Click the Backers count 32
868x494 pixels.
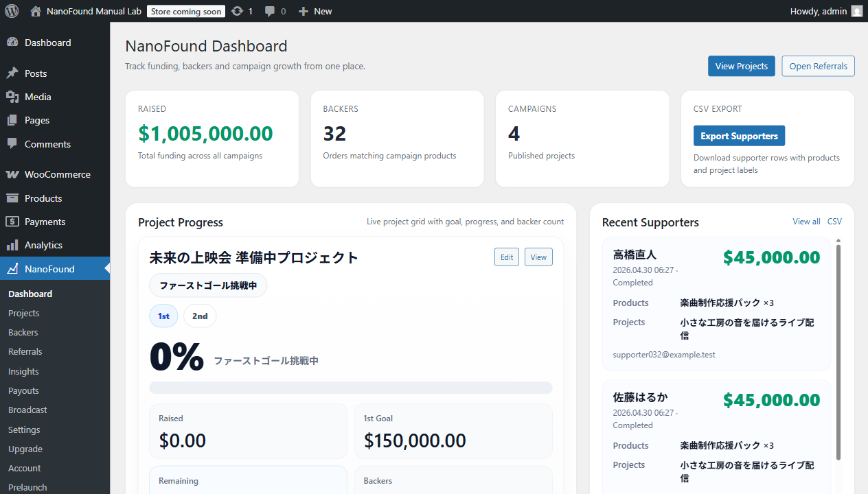click(334, 133)
